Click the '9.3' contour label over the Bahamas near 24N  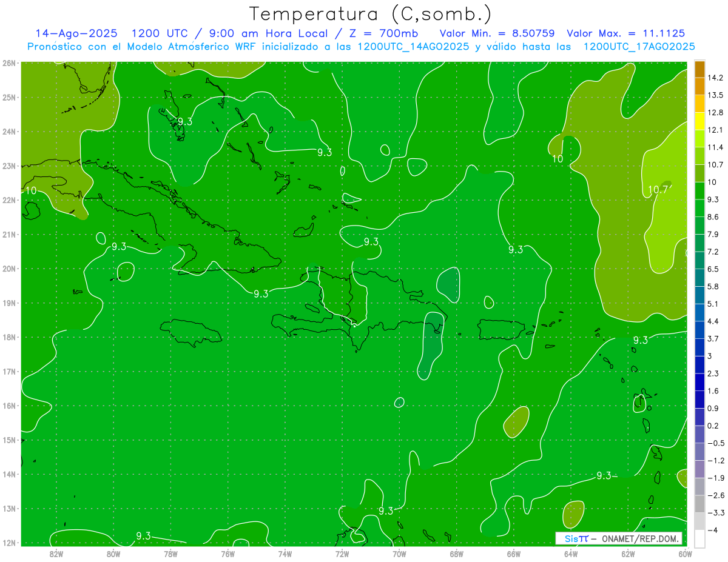coord(185,121)
